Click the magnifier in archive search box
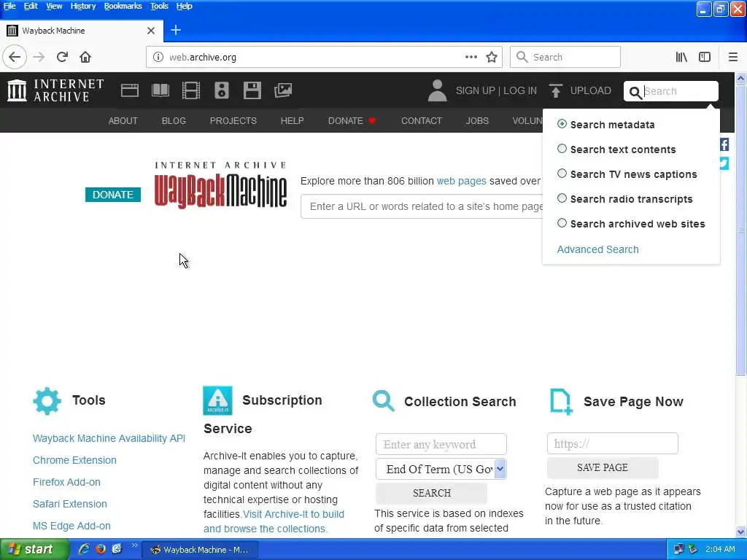747x560 pixels. [635, 92]
